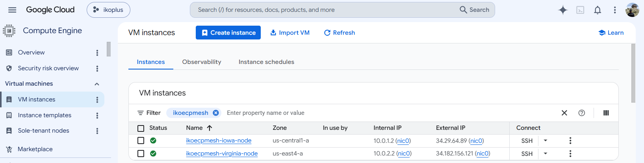Toggle select-all checkbox in table header

point(141,128)
